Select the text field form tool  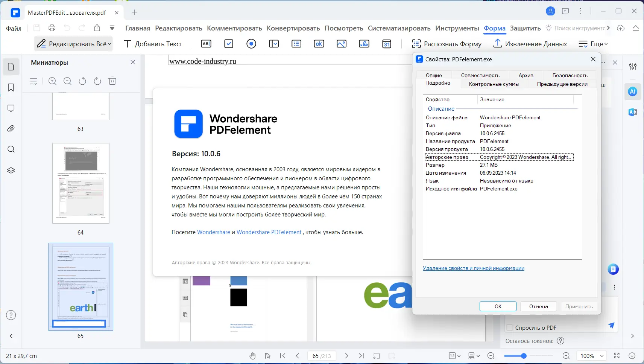point(206,44)
